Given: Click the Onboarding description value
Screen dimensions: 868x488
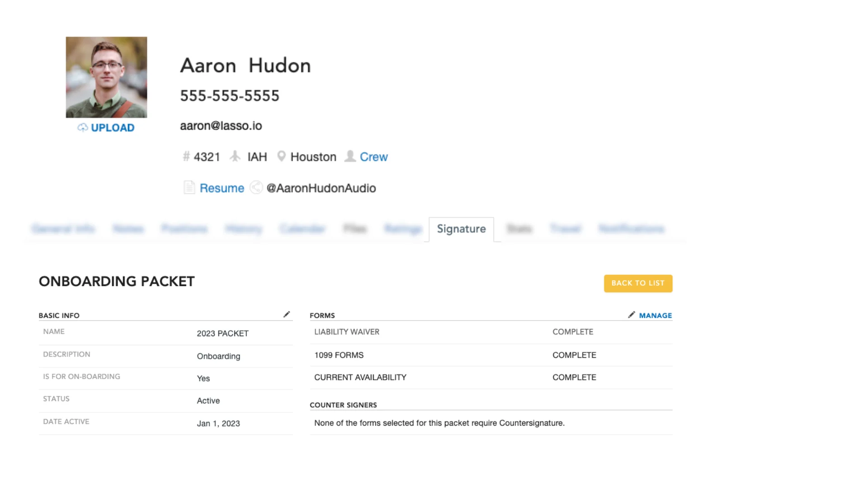Looking at the screenshot, I should click(219, 356).
